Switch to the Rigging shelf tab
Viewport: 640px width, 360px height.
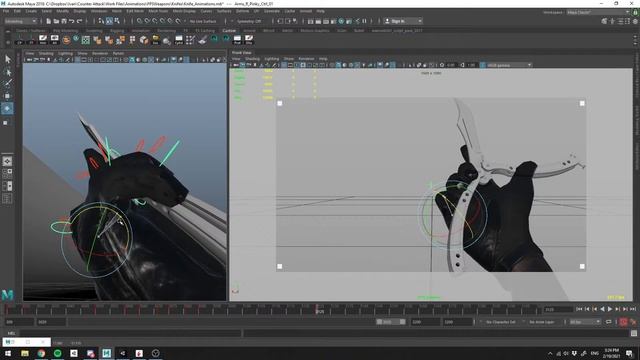[117, 30]
